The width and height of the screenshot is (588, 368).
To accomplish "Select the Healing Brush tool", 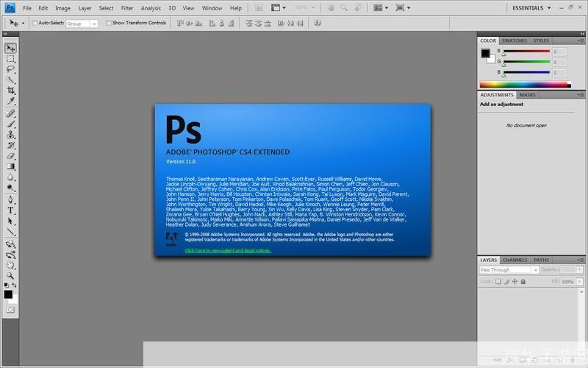I will tap(10, 113).
